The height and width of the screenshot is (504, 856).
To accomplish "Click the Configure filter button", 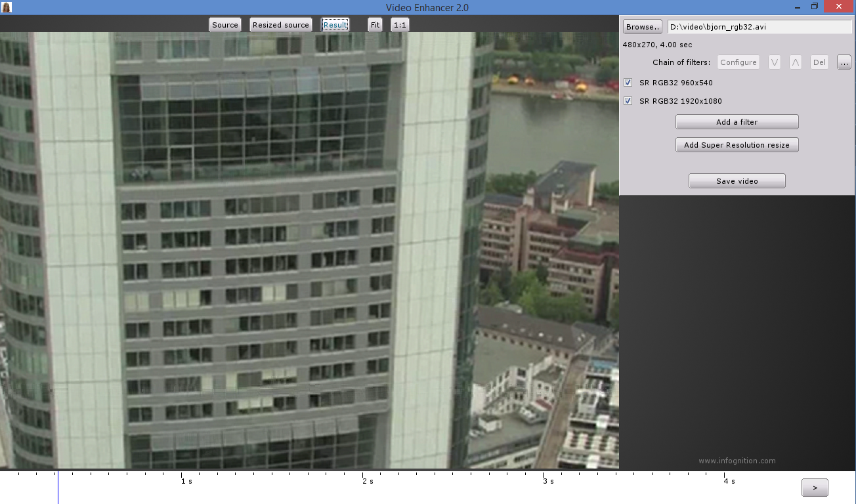I will click(x=738, y=62).
